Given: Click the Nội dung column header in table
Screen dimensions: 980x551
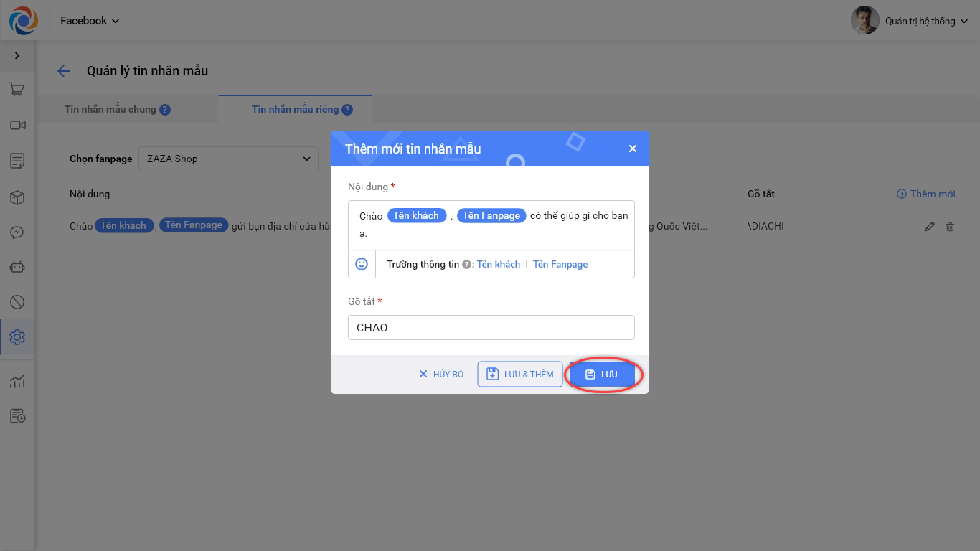Looking at the screenshot, I should 90,194.
